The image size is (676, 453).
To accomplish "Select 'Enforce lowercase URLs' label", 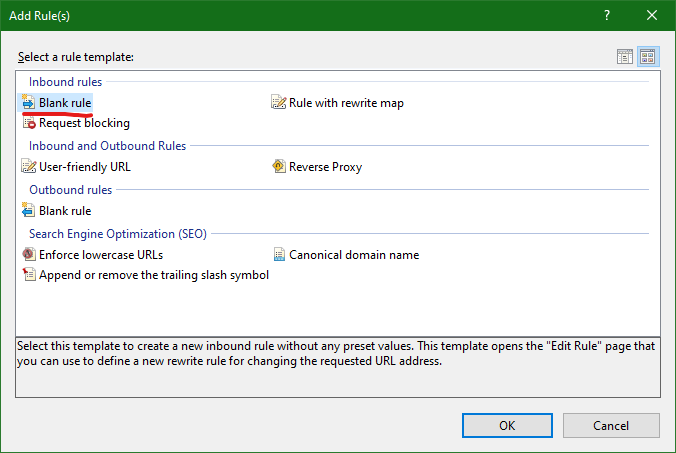I will click(x=101, y=255).
